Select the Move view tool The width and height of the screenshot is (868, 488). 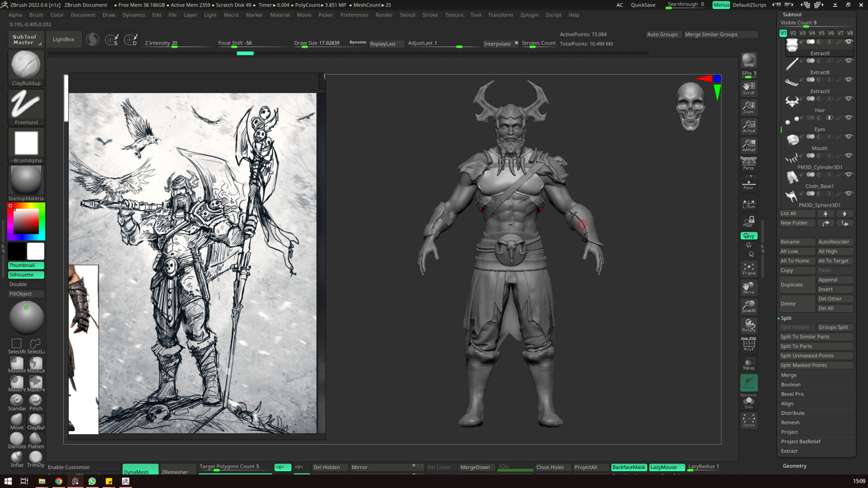click(x=749, y=288)
